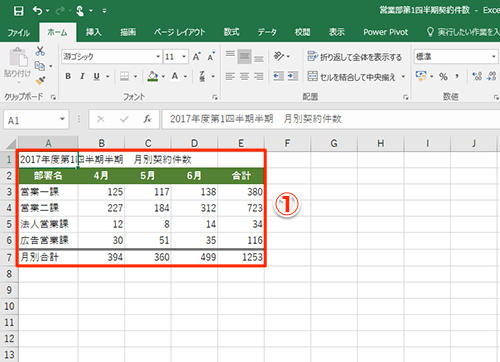Apply fill color bucket
500x362 pixels.
click(153, 76)
